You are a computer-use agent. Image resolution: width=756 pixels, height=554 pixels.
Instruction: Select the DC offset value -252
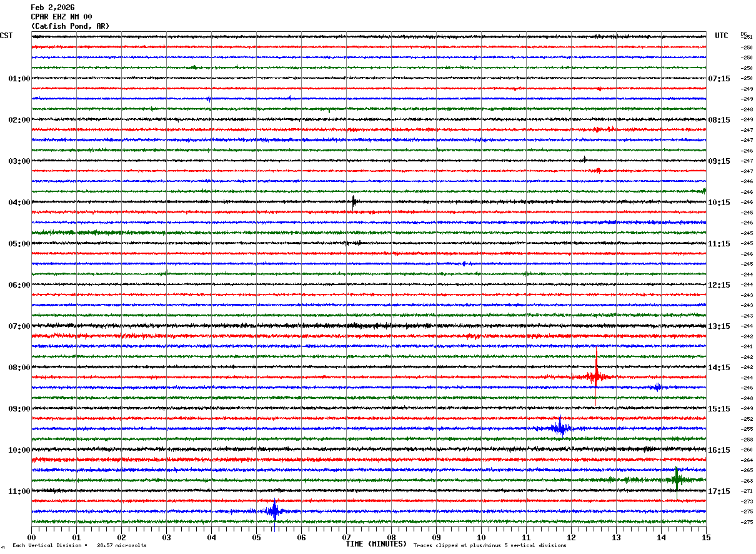tap(747, 419)
